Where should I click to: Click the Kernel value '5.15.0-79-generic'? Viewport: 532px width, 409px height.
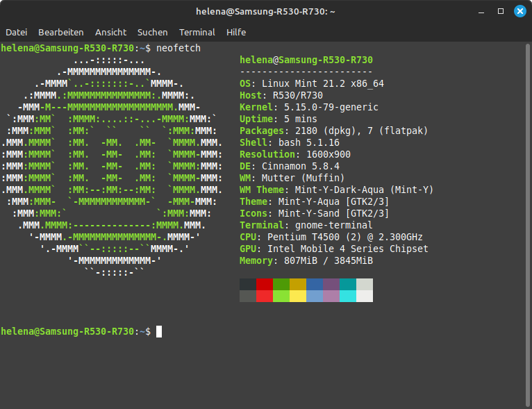point(331,107)
